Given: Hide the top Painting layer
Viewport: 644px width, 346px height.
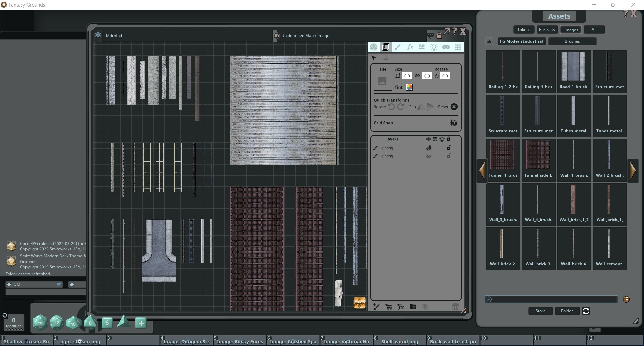Looking at the screenshot, I should (428, 148).
